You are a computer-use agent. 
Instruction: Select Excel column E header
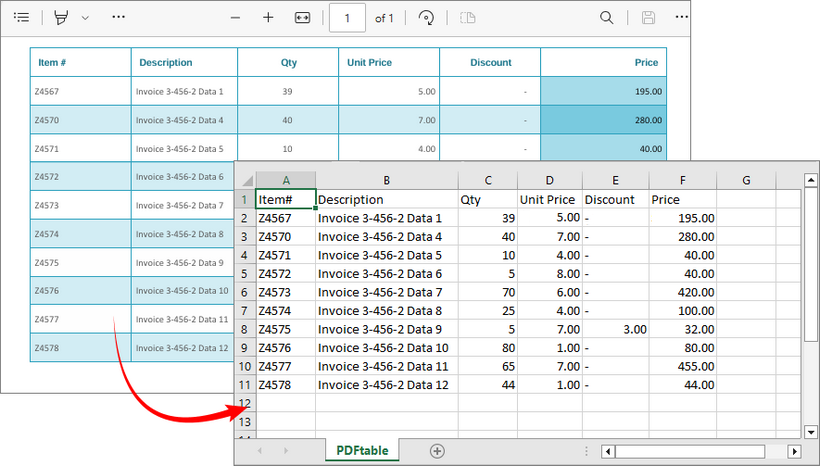point(616,180)
